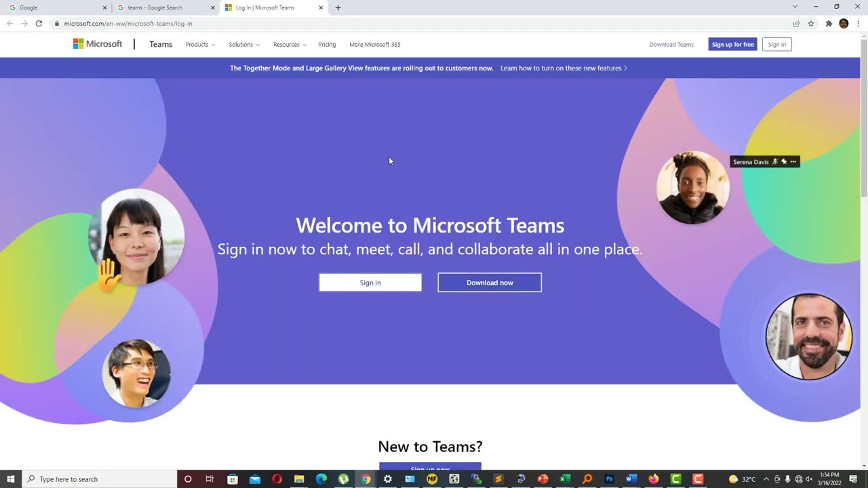Expand the Products dropdown menu
The width and height of the screenshot is (868, 488).
tap(200, 45)
